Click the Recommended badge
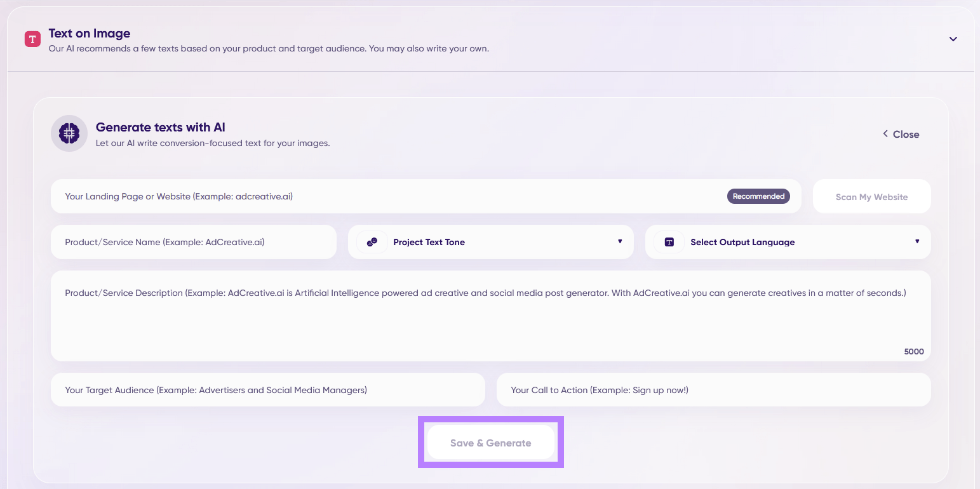Screen dimensions: 980x489 point(758,196)
